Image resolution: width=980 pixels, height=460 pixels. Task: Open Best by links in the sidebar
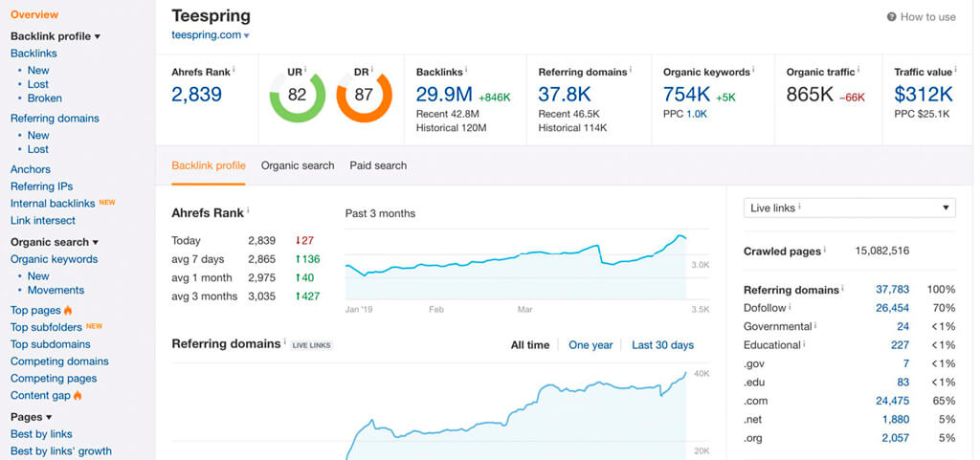point(41,434)
